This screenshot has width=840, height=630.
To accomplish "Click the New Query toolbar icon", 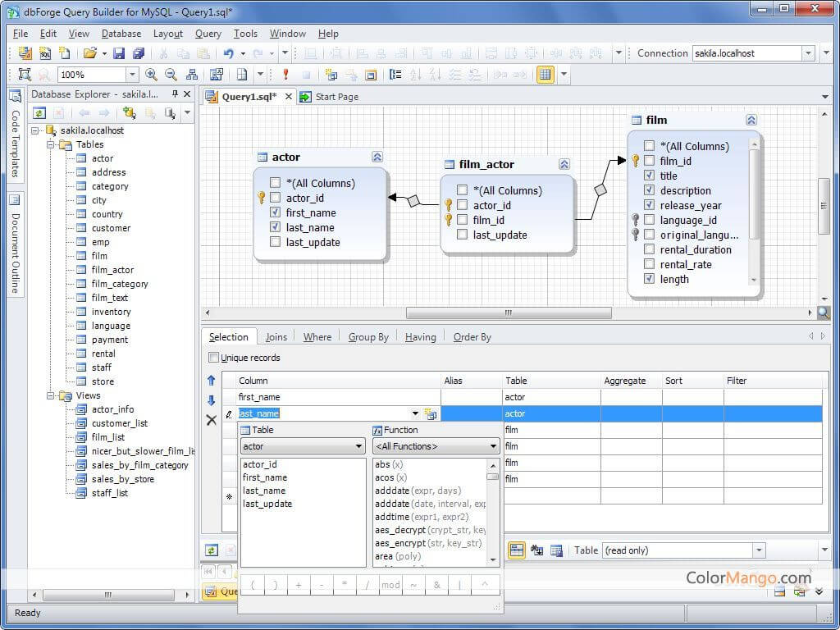I will [x=25, y=53].
